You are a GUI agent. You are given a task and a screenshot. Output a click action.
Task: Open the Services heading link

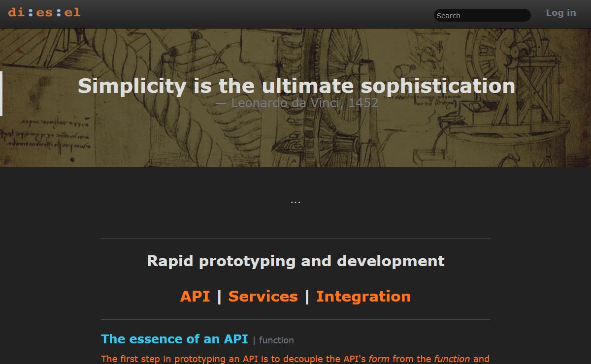(263, 296)
